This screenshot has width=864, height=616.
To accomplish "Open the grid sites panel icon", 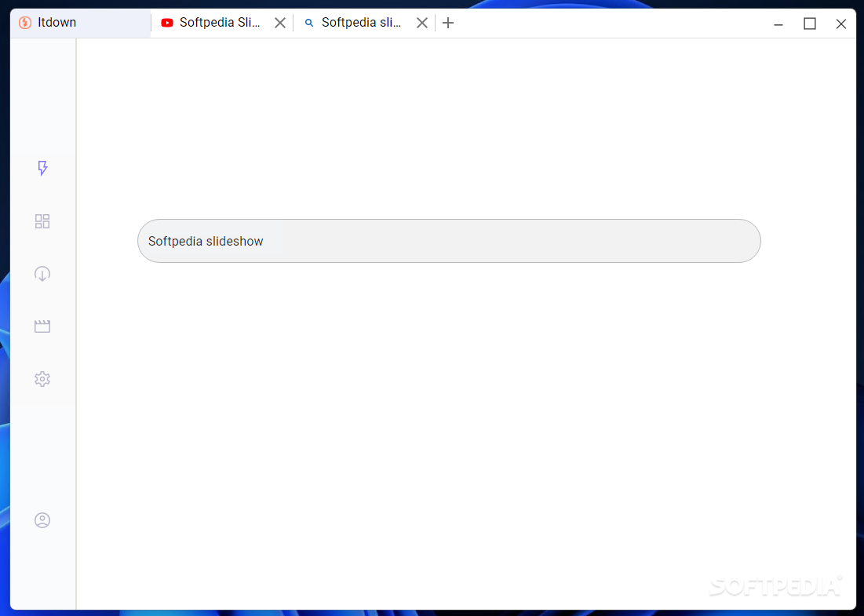I will (42, 221).
